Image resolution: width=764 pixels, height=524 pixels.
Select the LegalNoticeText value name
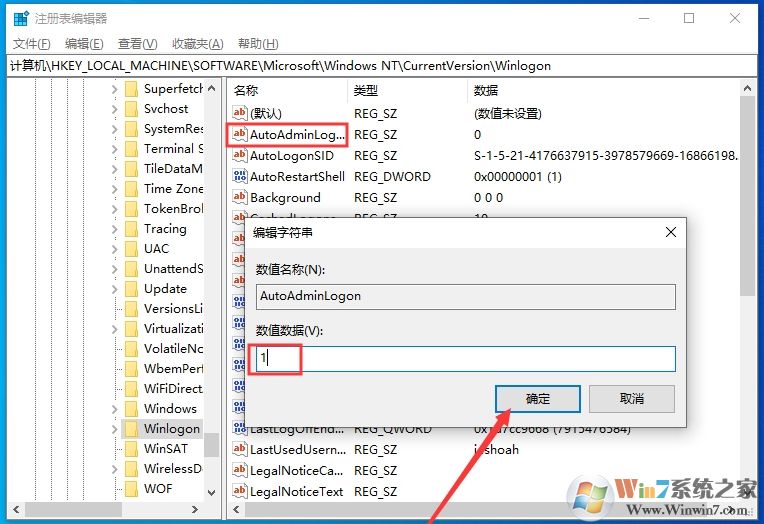coord(296,491)
